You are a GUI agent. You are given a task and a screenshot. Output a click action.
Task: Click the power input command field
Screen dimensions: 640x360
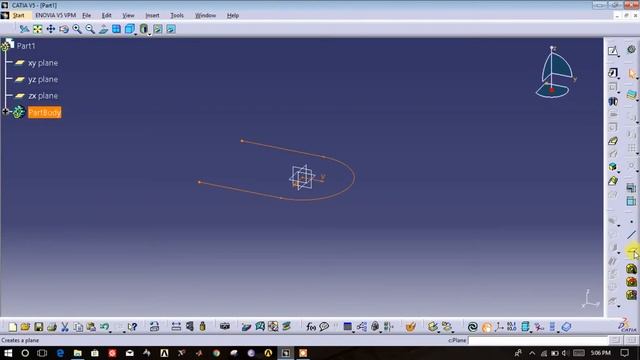pyautogui.click(x=538, y=340)
